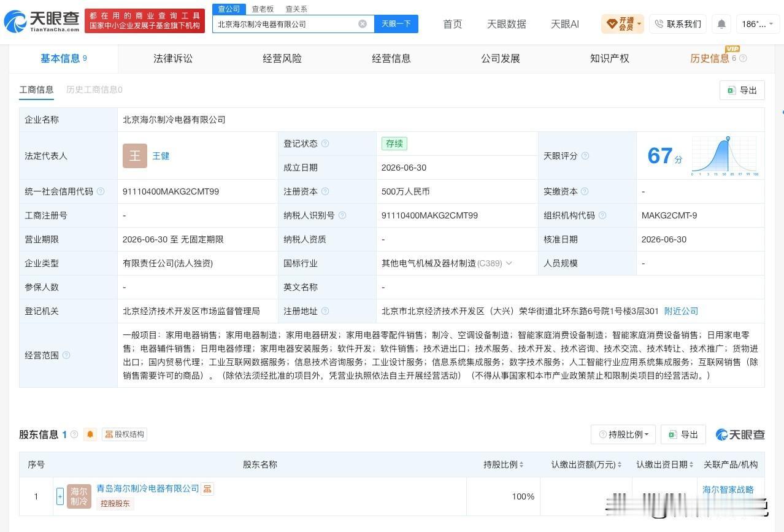Open legal representative 王健's profile link
Viewport: 784px width, 532px height.
click(x=161, y=156)
